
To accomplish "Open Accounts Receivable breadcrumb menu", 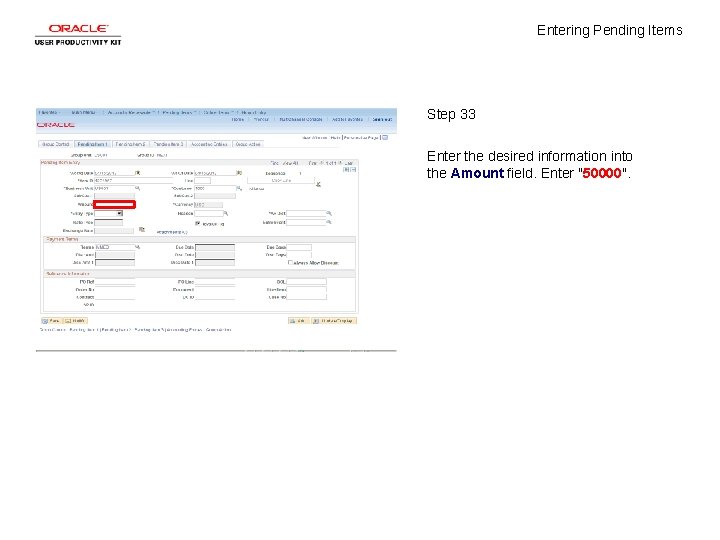I will point(129,112).
